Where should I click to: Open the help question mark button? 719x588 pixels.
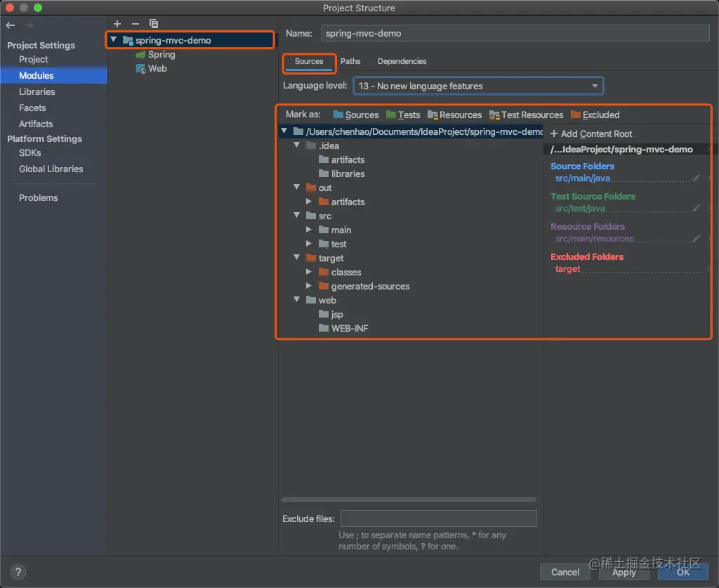18,572
